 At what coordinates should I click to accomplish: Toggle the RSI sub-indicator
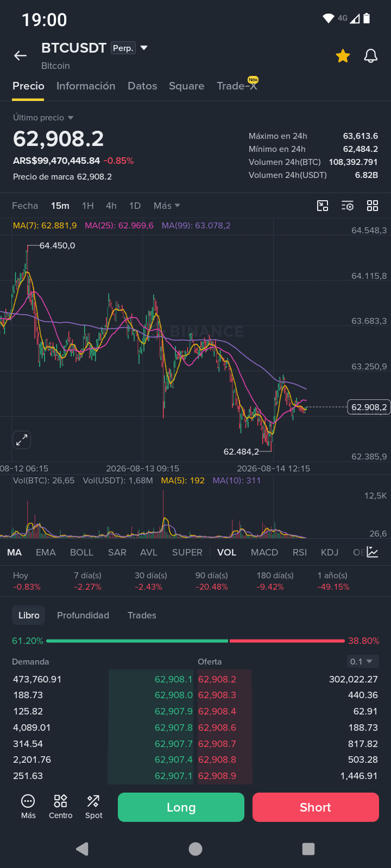coord(300,552)
